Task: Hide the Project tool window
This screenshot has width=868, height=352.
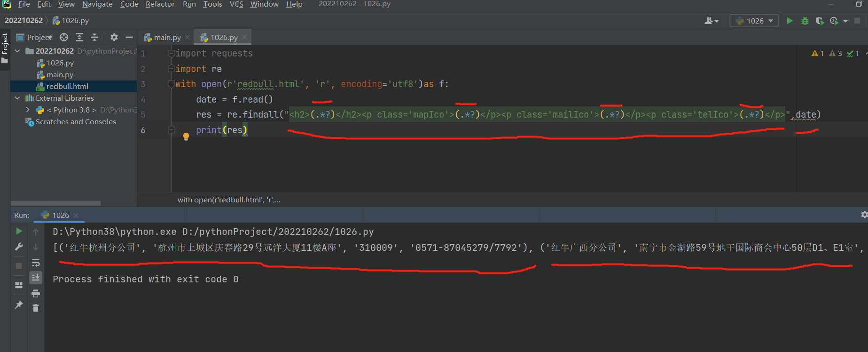Action: pyautogui.click(x=129, y=37)
